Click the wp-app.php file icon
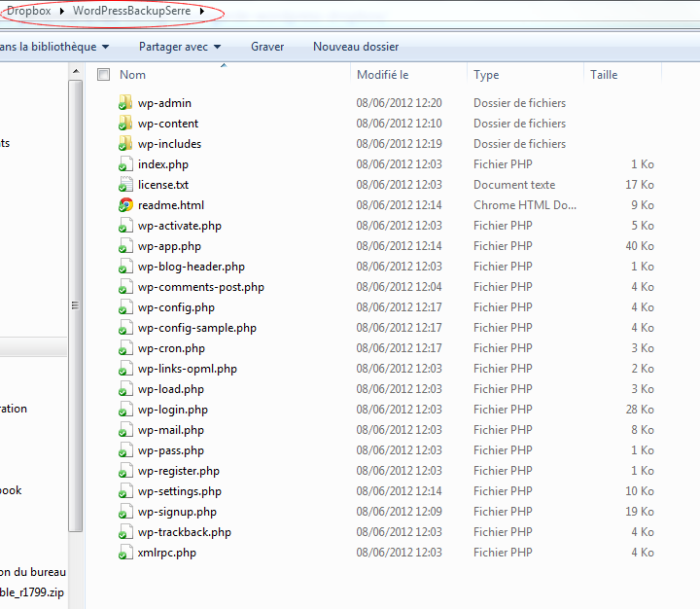This screenshot has height=609, width=700. coord(125,246)
